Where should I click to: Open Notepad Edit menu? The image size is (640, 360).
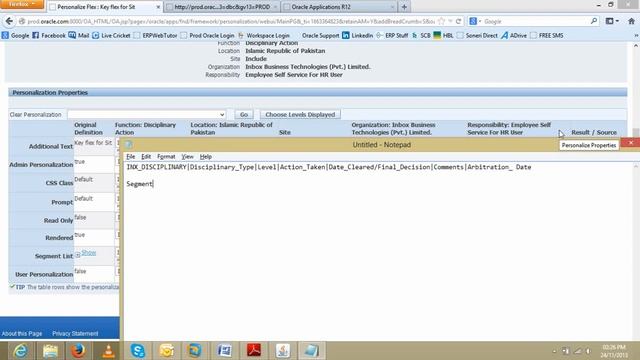pyautogui.click(x=146, y=157)
